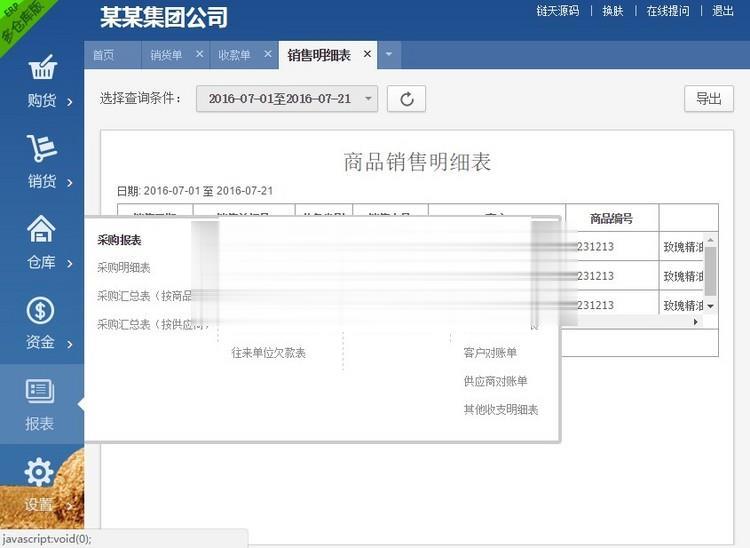
Task: Close the 收款单 tab
Action: (x=268, y=55)
